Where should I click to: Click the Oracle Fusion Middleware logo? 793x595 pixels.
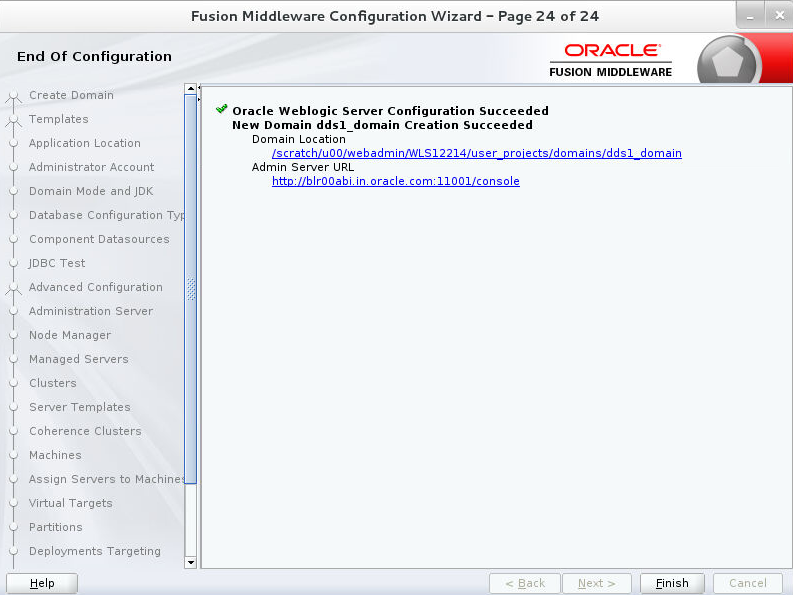click(611, 60)
